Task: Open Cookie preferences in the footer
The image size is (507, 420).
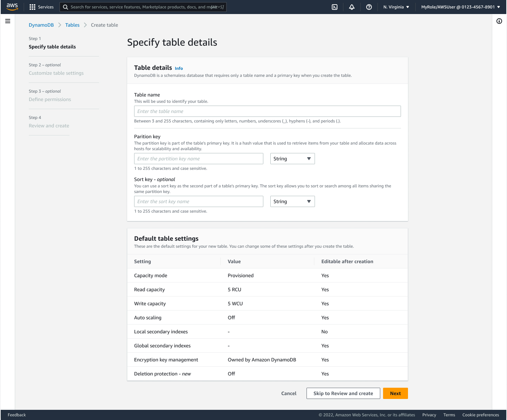Action: coord(481,415)
